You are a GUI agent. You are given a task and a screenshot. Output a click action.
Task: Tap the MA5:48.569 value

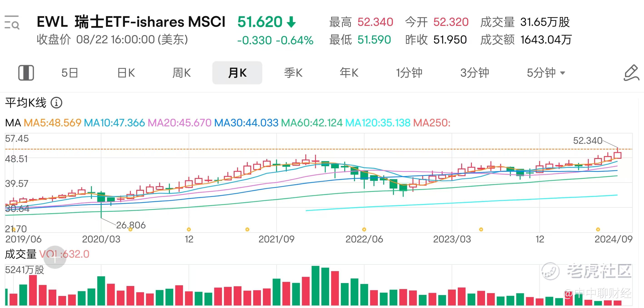(52, 123)
